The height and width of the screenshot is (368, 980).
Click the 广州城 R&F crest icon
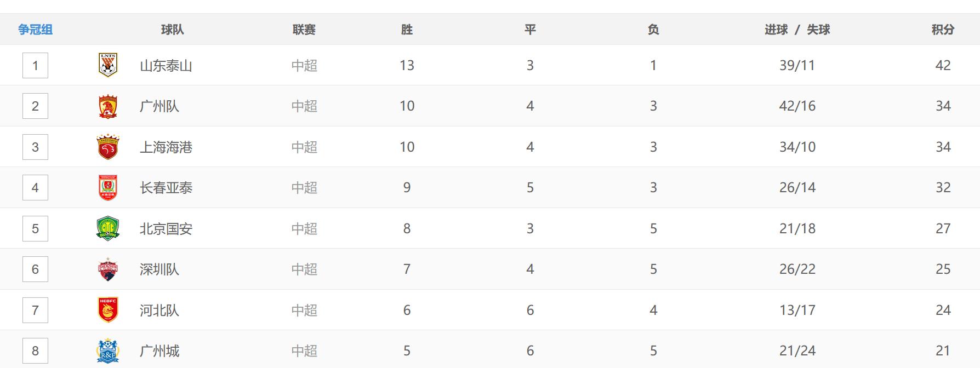pyautogui.click(x=108, y=351)
